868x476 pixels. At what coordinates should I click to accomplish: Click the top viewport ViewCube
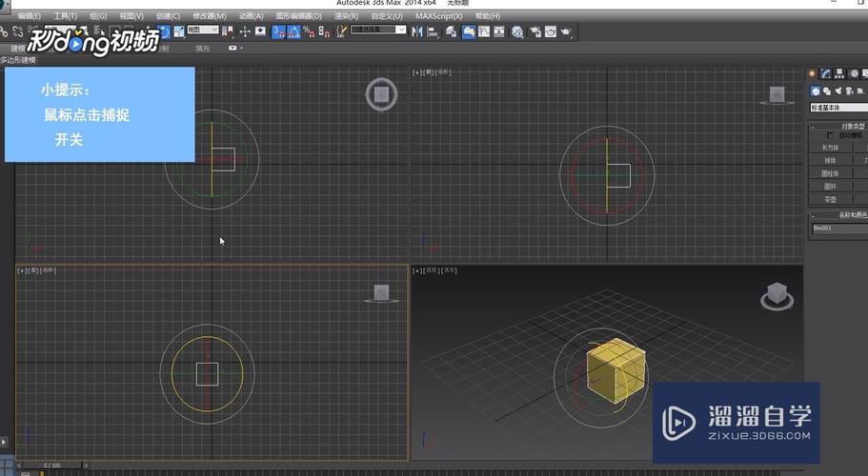[381, 94]
